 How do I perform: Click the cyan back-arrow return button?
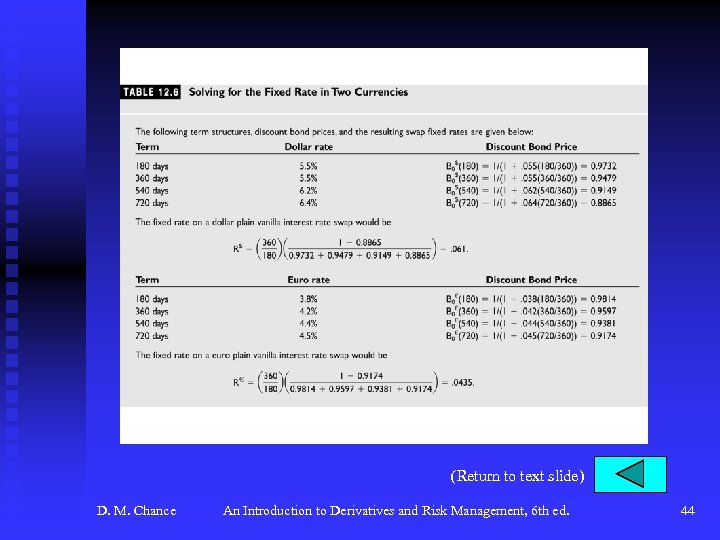[630, 474]
